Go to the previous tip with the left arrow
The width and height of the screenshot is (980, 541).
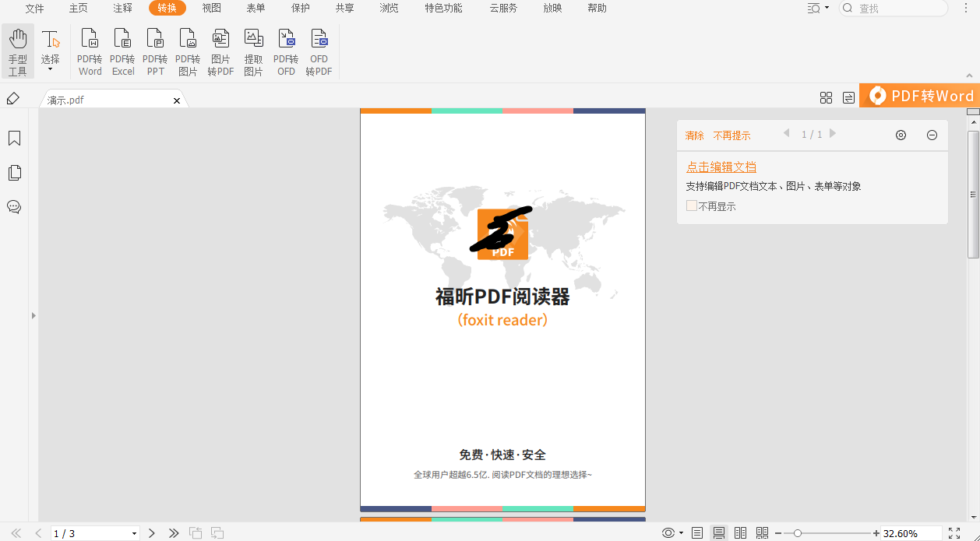pyautogui.click(x=786, y=134)
